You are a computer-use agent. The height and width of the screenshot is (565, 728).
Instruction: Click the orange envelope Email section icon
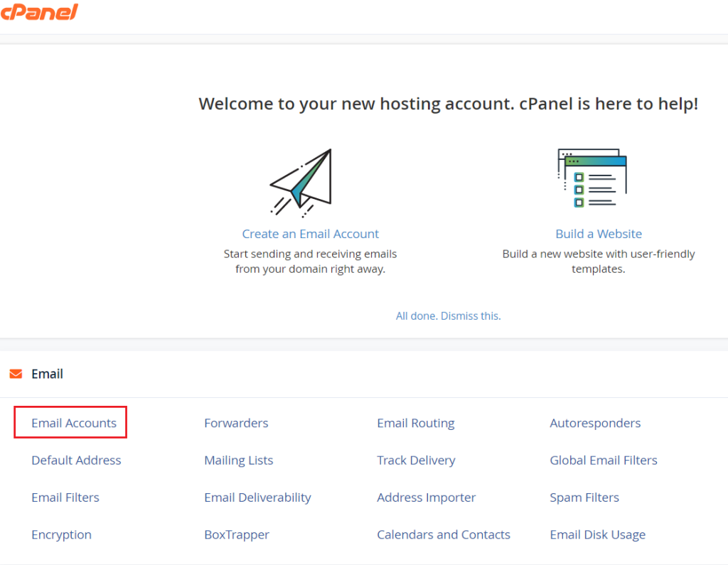tap(16, 374)
